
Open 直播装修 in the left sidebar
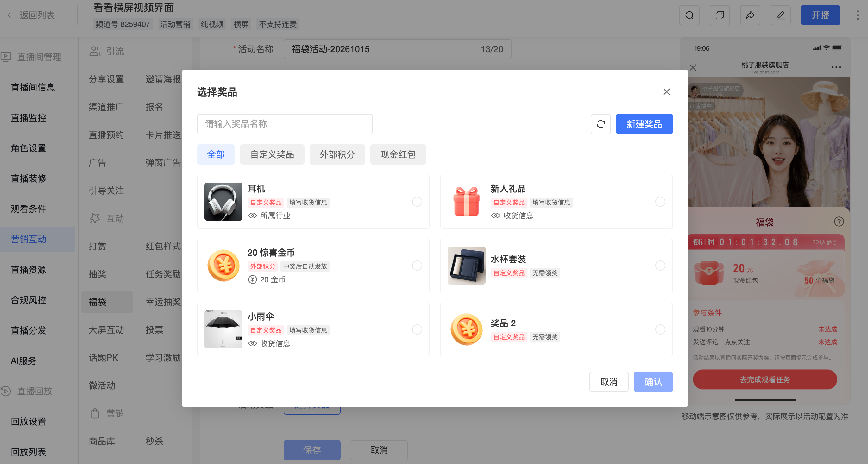pyautogui.click(x=28, y=178)
